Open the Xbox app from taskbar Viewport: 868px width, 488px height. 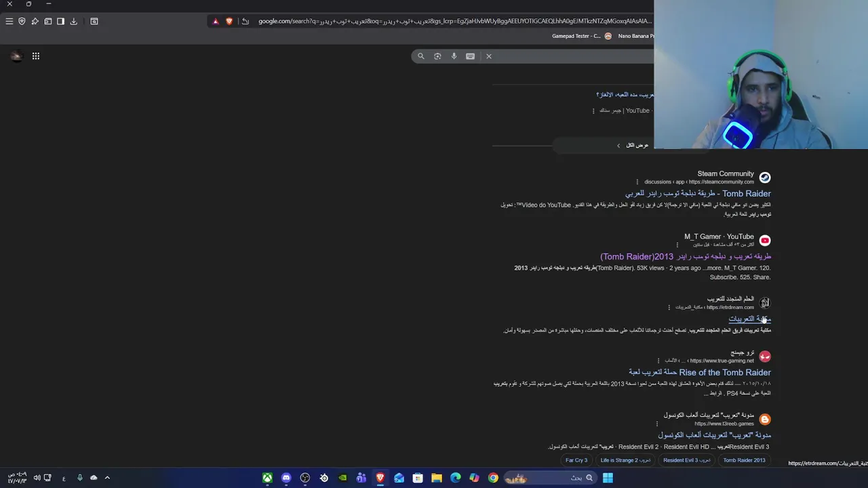coord(267,478)
